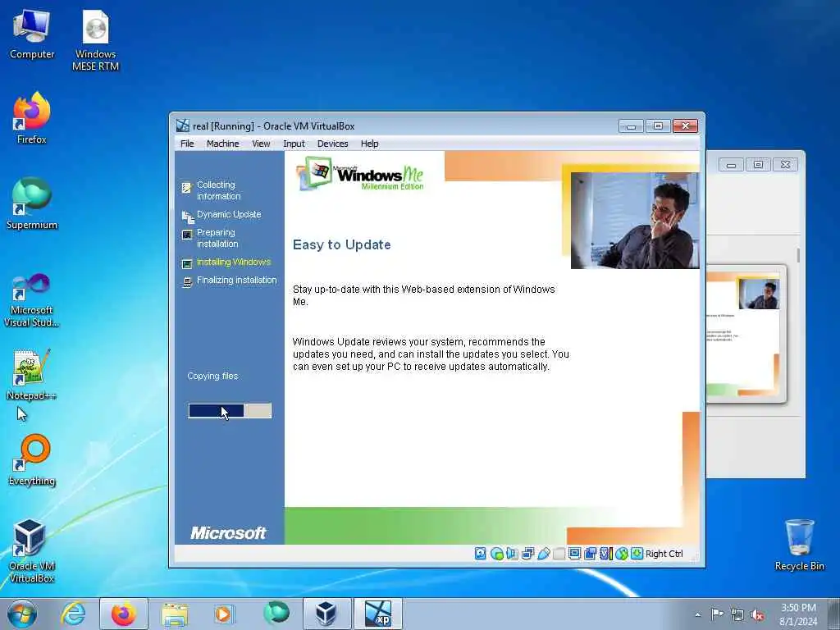
Task: Click the USB devices status bar icon
Action: [x=543, y=554]
